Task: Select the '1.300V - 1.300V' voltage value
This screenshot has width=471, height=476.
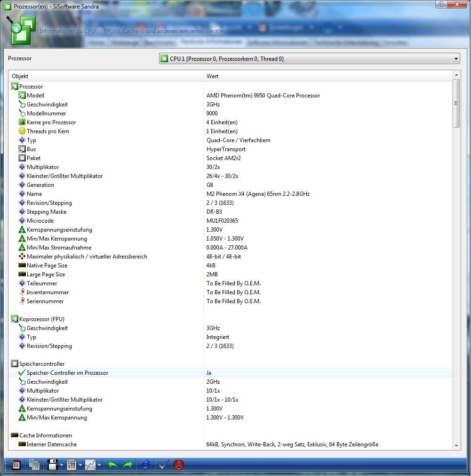Action: pyautogui.click(x=225, y=418)
